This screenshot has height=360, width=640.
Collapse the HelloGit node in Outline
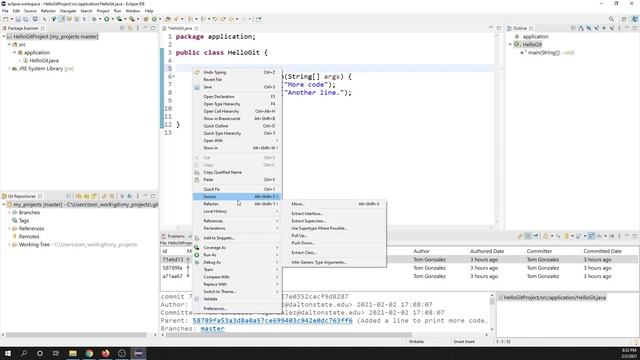510,44
